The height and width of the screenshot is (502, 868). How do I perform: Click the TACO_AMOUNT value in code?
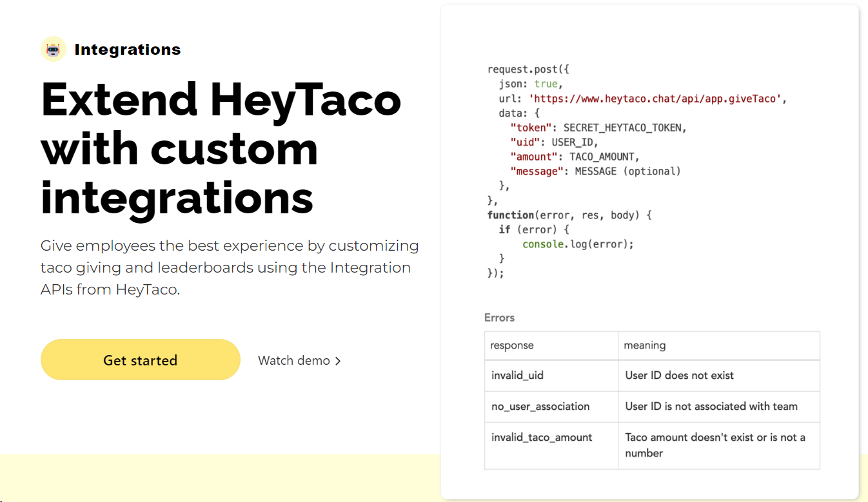tap(601, 157)
